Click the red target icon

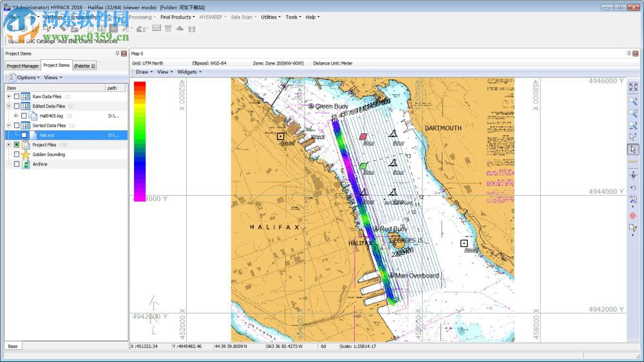633,215
